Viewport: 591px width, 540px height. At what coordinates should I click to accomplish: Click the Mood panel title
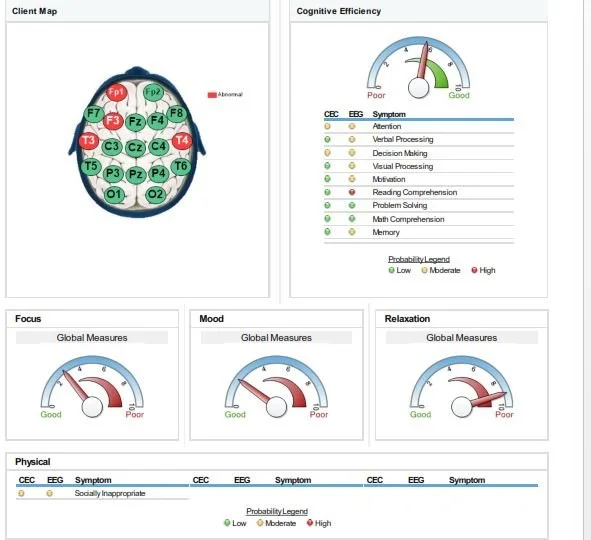pos(211,319)
